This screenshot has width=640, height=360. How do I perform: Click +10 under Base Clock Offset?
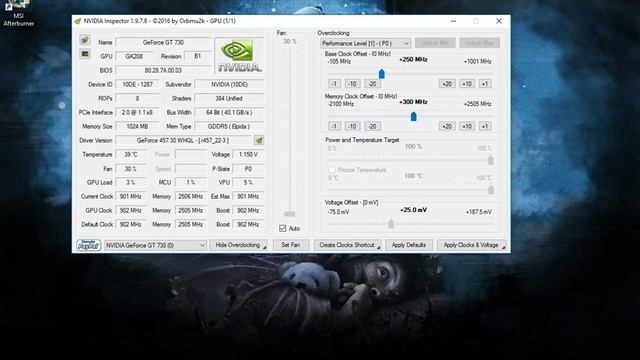(467, 84)
